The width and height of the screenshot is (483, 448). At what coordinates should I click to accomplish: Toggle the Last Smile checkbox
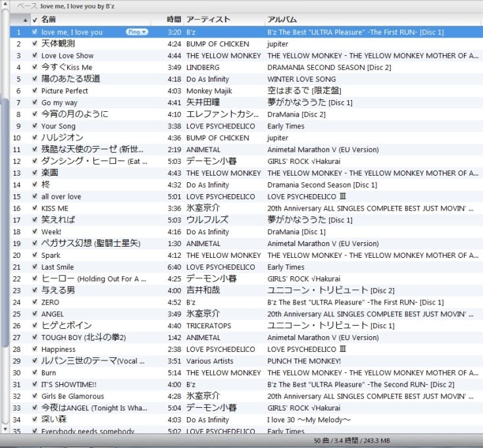tap(35, 266)
